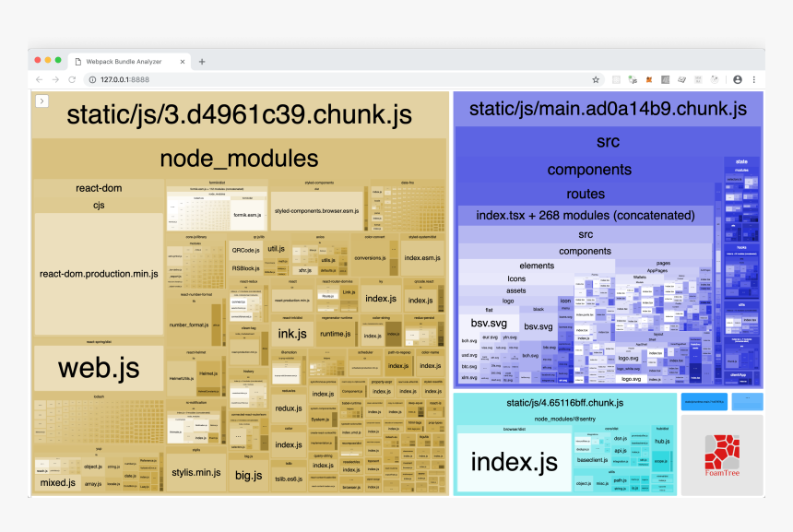793x532 pixels.
Task: Select the stylis.min.js module block
Action: (195, 472)
